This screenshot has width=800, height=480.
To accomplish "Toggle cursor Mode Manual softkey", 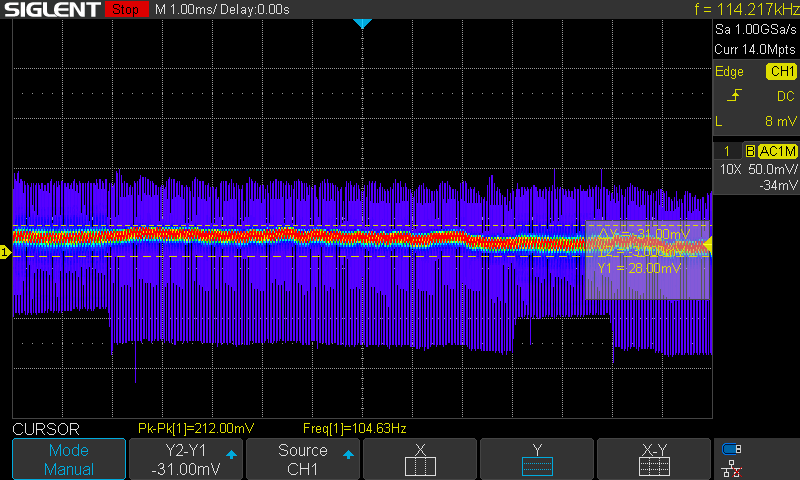I will 69,459.
